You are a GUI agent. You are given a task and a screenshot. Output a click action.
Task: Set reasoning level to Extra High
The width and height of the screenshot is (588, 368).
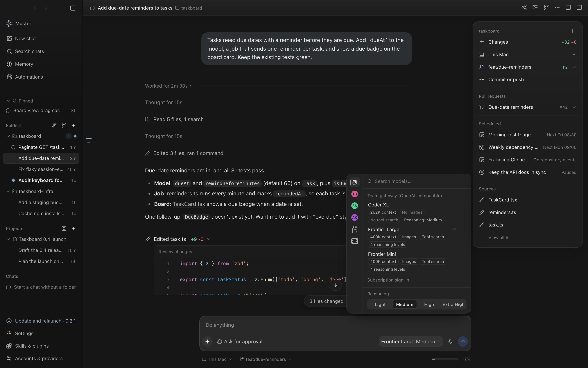(x=453, y=304)
